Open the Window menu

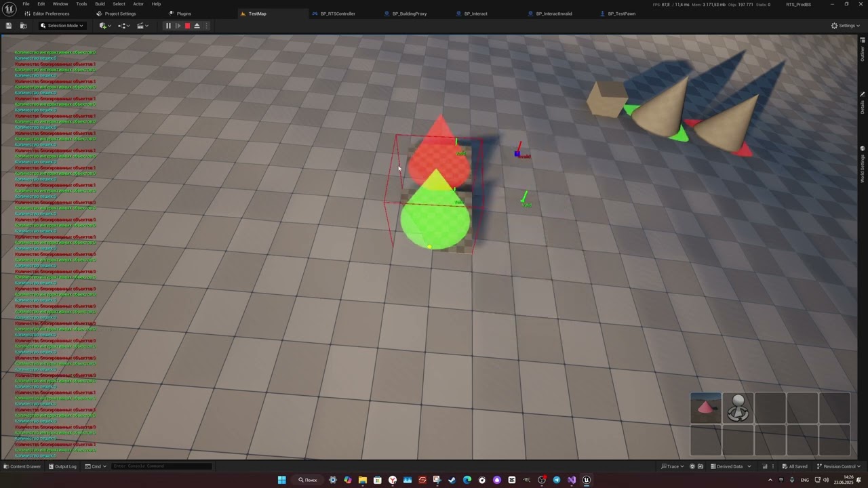(60, 4)
